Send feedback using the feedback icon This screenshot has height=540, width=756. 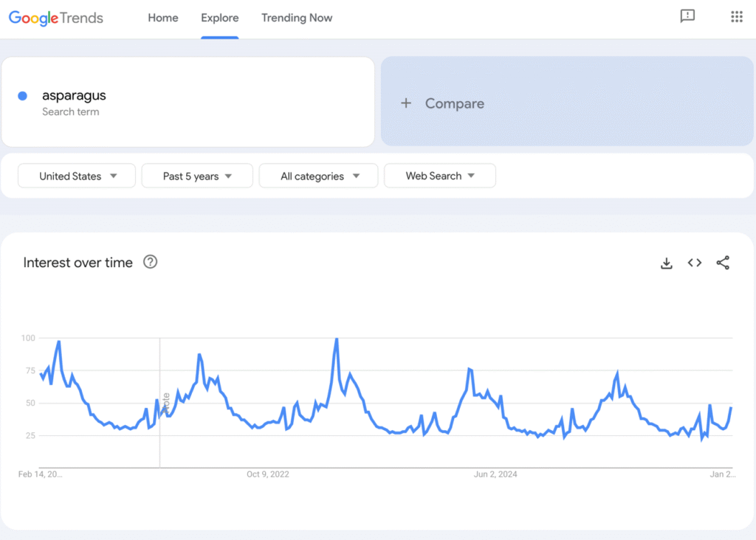(687, 16)
